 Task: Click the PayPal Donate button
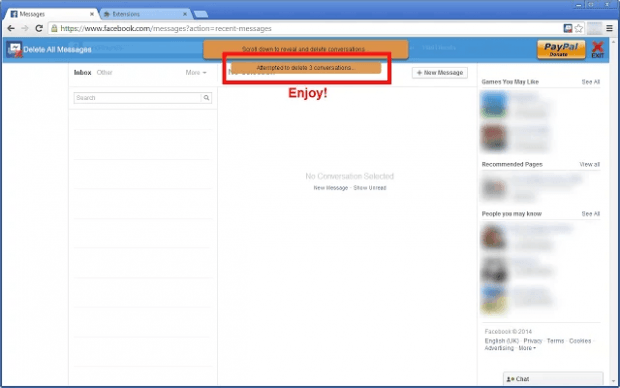coord(561,49)
